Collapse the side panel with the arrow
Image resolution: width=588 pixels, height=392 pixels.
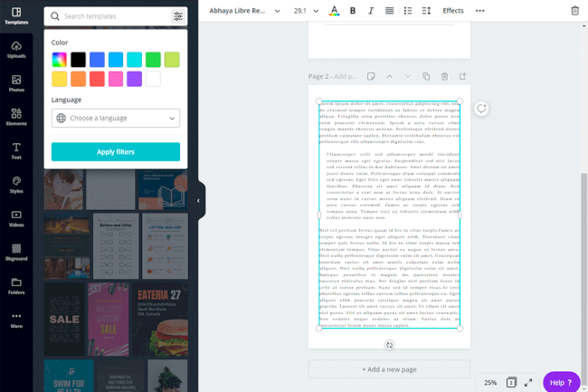199,201
